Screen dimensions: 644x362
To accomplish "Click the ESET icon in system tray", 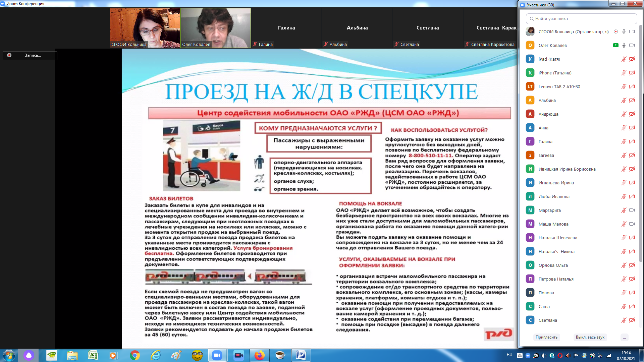I will click(552, 356).
